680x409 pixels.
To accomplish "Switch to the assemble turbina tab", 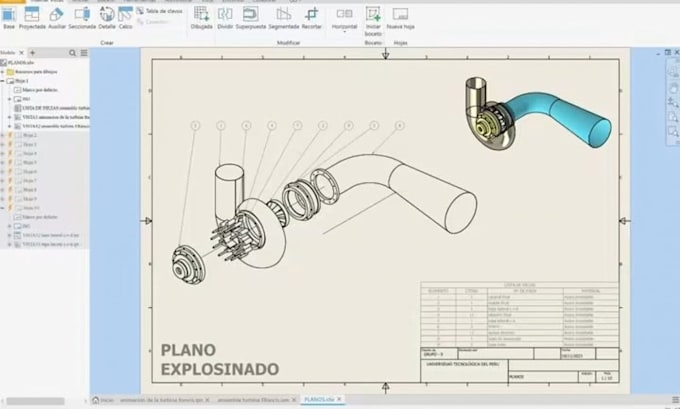I will tap(253, 400).
